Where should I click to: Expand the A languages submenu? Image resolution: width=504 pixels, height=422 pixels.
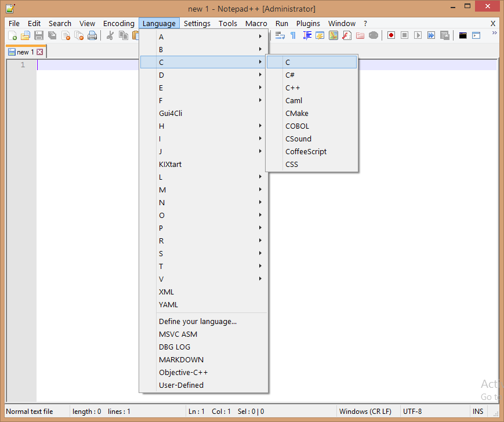[204, 37]
